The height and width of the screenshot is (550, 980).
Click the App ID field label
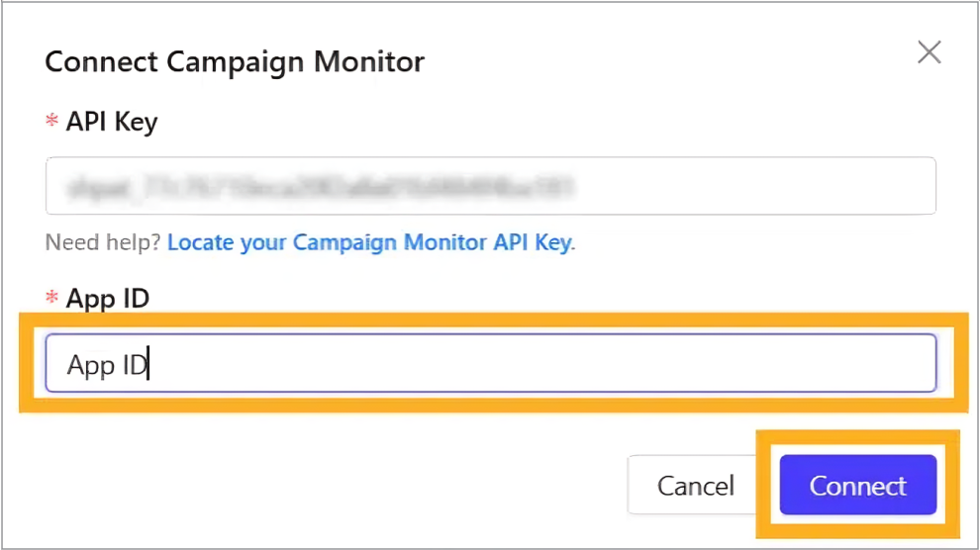pyautogui.click(x=107, y=298)
